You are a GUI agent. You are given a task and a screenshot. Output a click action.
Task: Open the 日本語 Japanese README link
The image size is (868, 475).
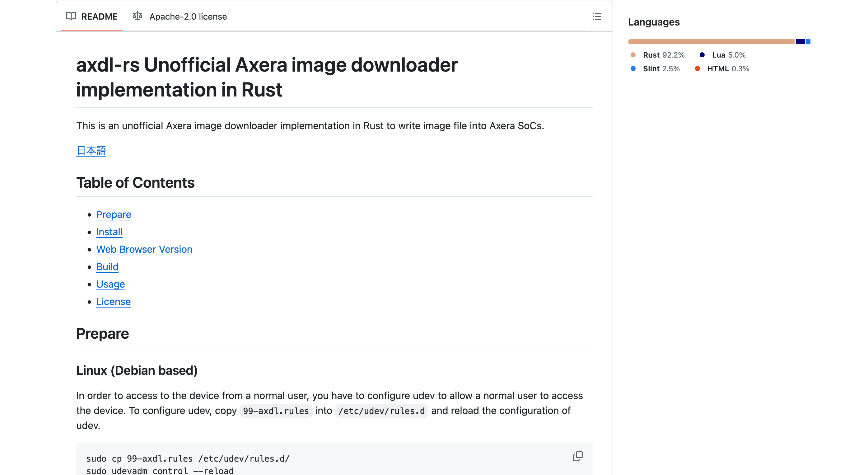[x=91, y=150]
